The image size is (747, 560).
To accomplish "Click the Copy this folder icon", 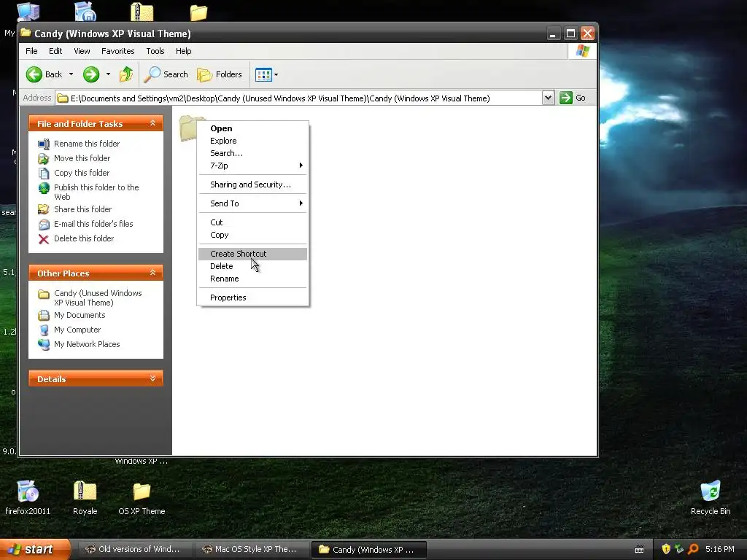I will (x=43, y=174).
